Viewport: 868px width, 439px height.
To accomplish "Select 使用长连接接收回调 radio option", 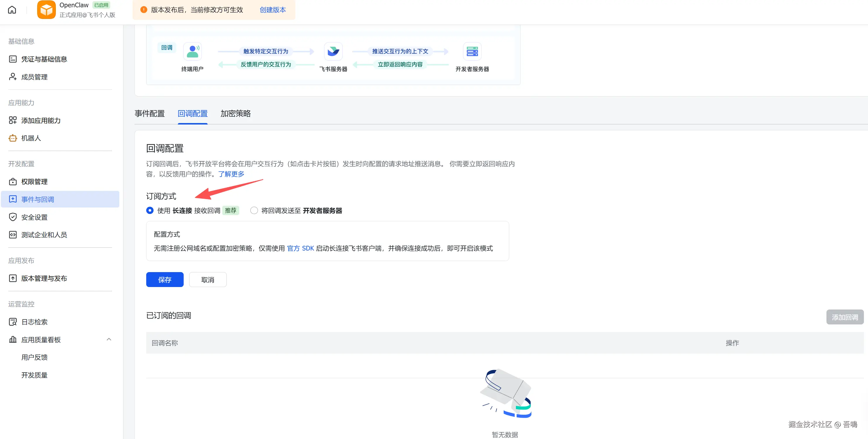I will (x=150, y=210).
